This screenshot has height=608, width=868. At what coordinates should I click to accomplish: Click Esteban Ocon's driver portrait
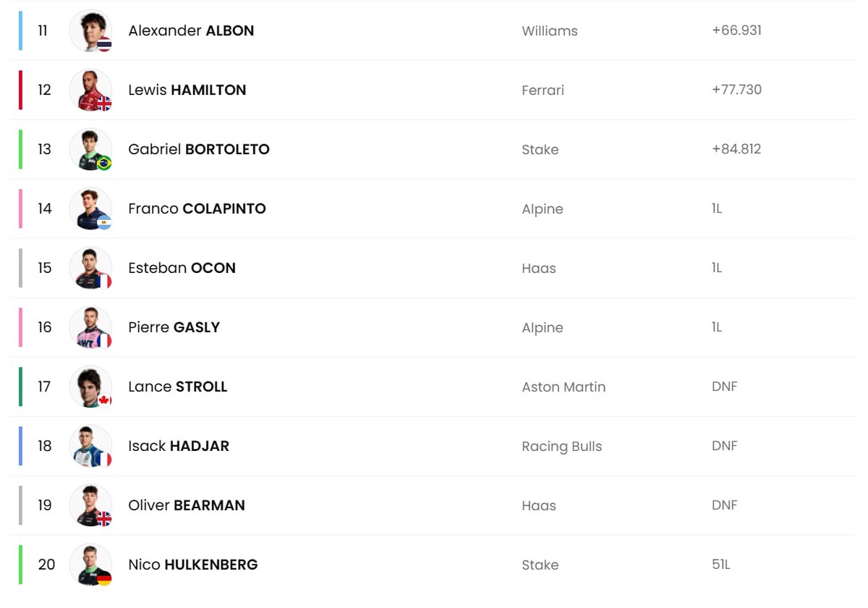point(90,269)
